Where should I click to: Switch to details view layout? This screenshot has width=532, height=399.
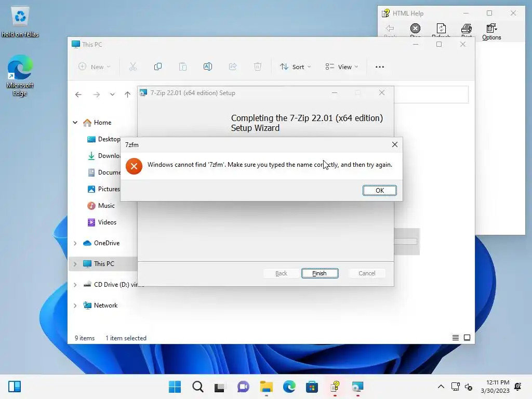point(456,338)
